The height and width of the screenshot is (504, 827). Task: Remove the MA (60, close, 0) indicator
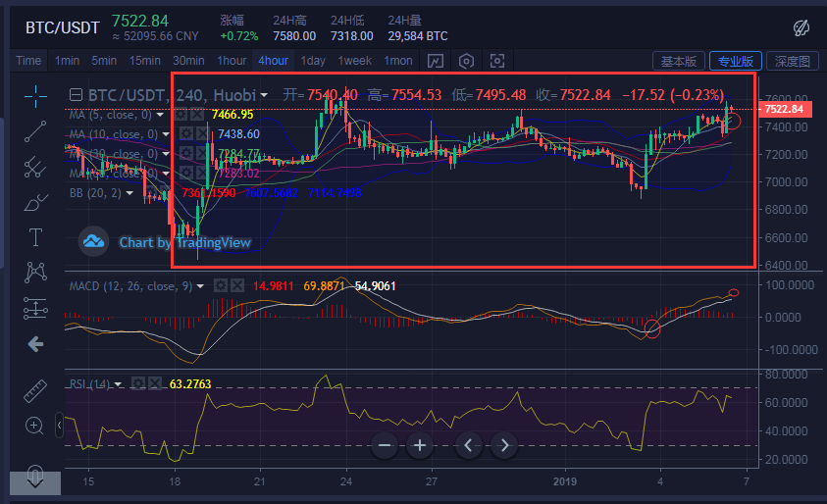tap(201, 173)
